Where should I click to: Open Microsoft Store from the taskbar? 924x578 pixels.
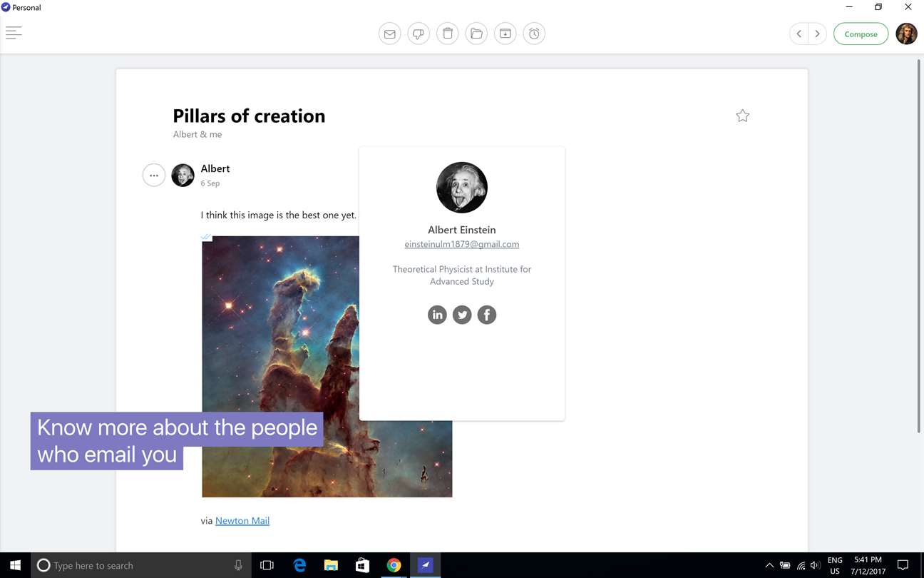362,565
